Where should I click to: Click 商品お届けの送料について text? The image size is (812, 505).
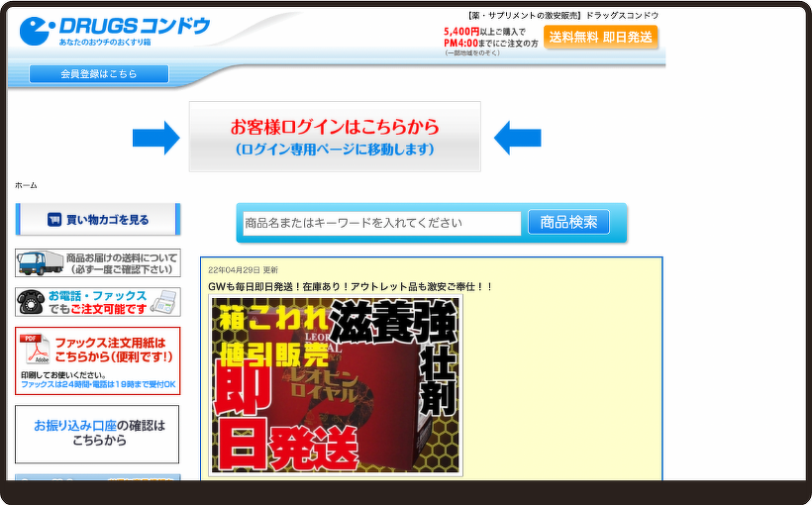tap(122, 262)
